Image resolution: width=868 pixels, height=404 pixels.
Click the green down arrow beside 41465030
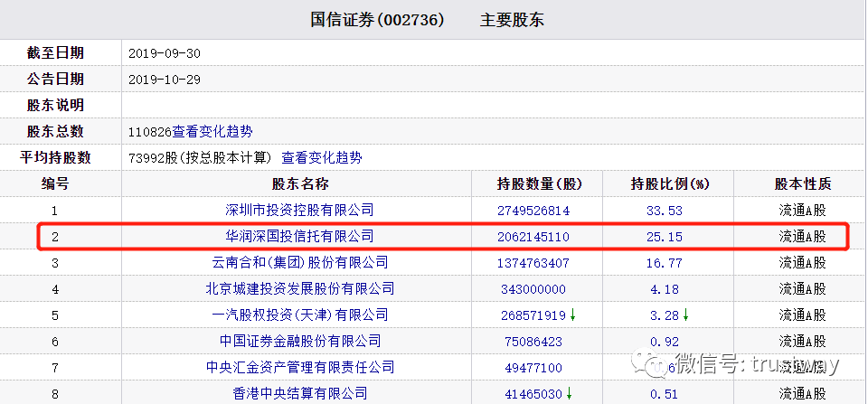pos(569,393)
